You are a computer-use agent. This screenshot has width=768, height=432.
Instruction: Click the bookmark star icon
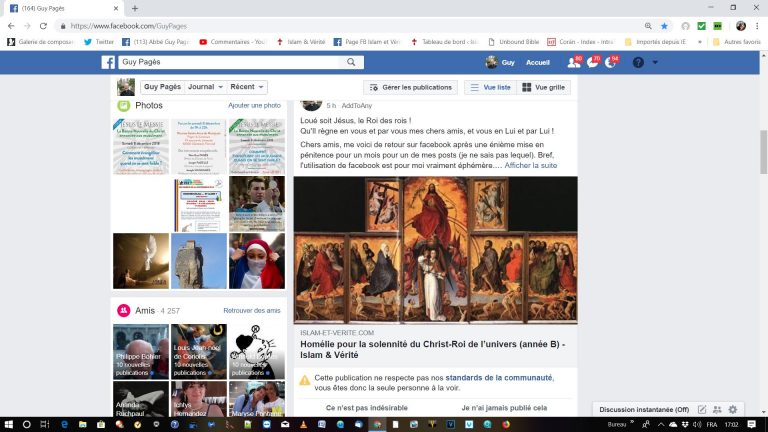[x=664, y=26]
